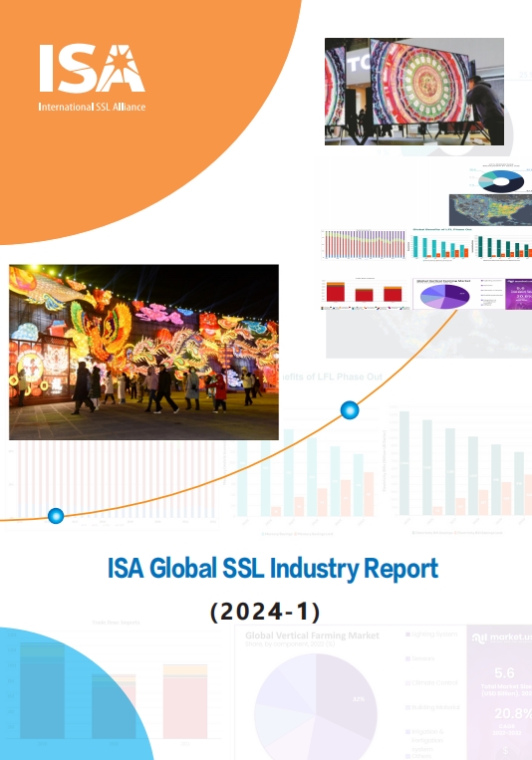Image resolution: width=532 pixels, height=760 pixels.
Task: Click the faded "Climate Control" legend entry
Action: click(431, 682)
